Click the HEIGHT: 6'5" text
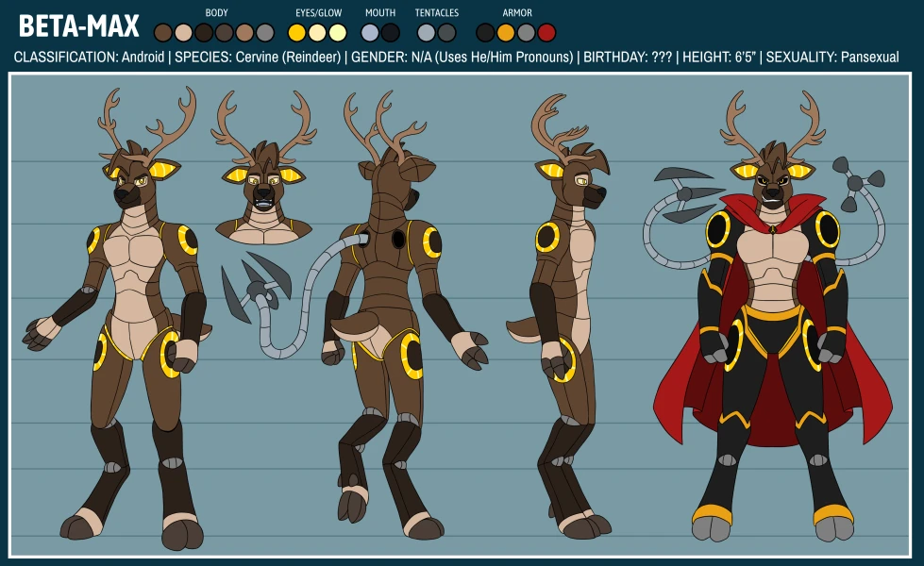The width and height of the screenshot is (924, 566). tap(719, 58)
